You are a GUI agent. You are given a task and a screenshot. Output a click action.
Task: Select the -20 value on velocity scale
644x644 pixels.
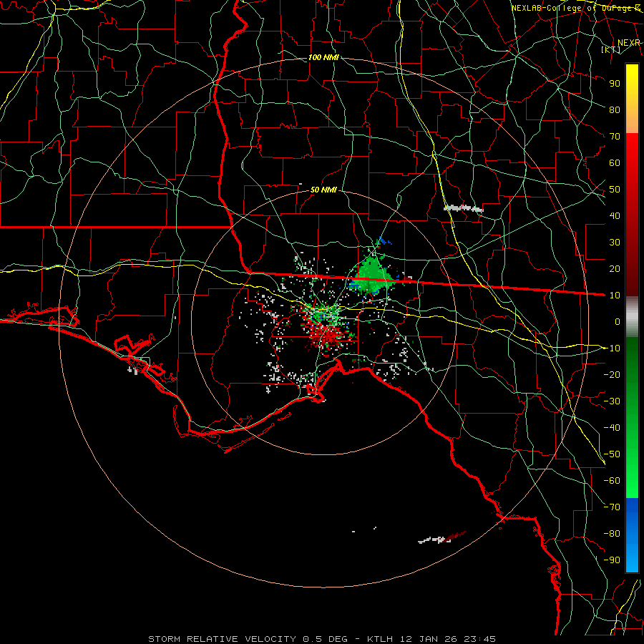tap(612, 374)
